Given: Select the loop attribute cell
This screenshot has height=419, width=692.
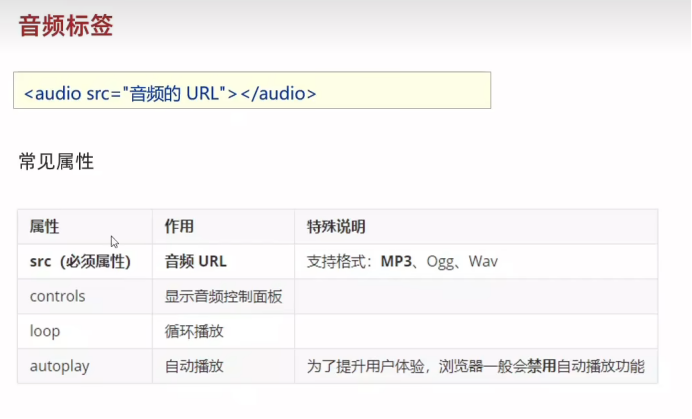Looking at the screenshot, I should pos(46,331).
